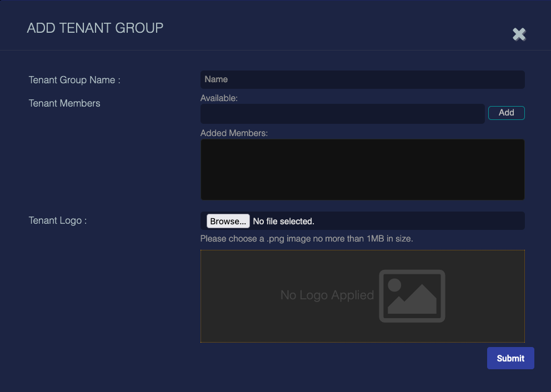Submit the new tenant group form
The width and height of the screenshot is (551, 392).
[x=510, y=358]
